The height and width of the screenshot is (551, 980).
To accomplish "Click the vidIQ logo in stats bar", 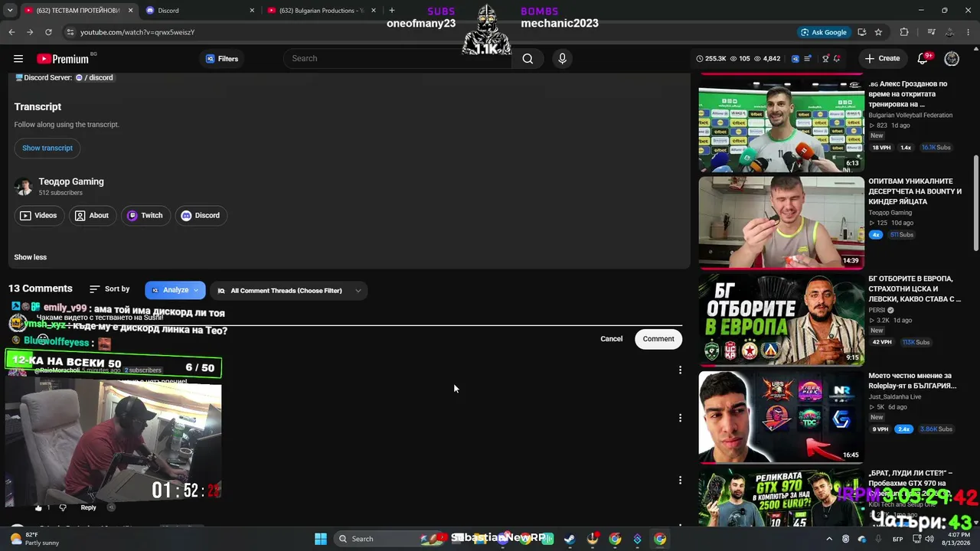I will pos(795,59).
